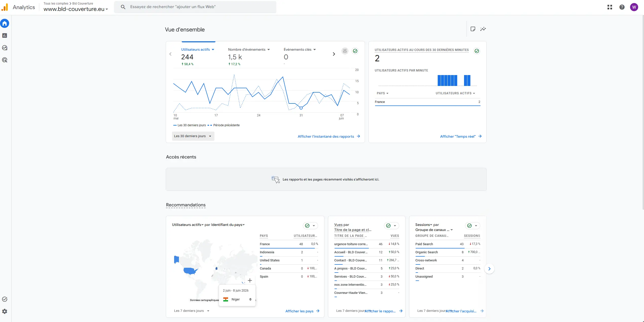
Task: Open the Reports bar-chart icon in sidebar
Action: pos(5,35)
